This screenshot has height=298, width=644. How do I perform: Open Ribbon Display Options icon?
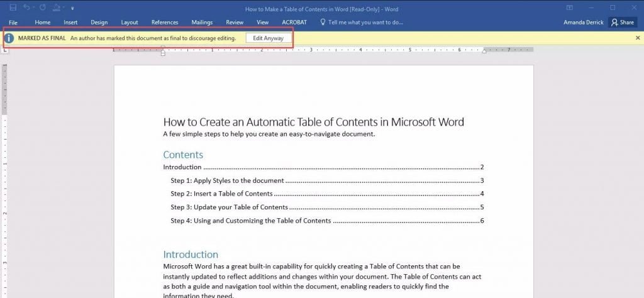point(570,8)
